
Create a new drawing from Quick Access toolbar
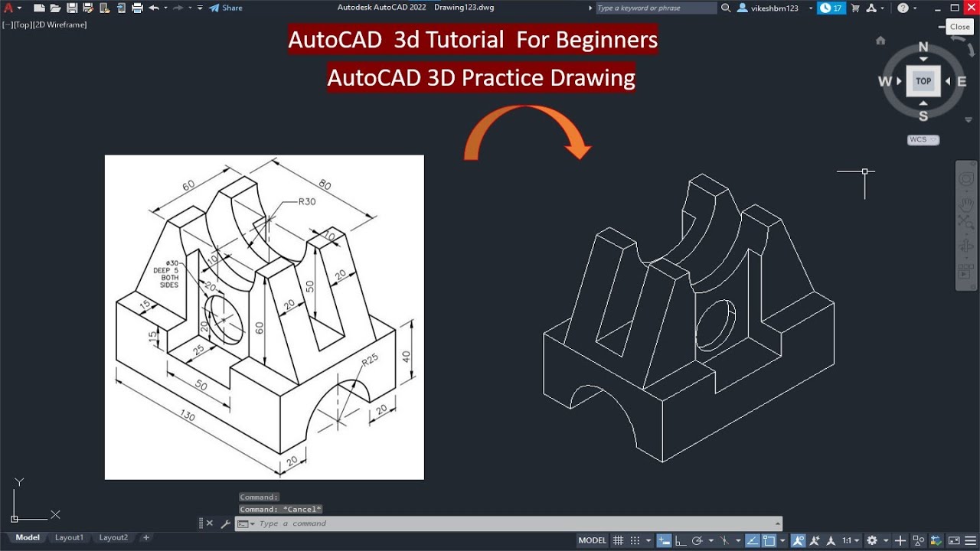point(39,8)
